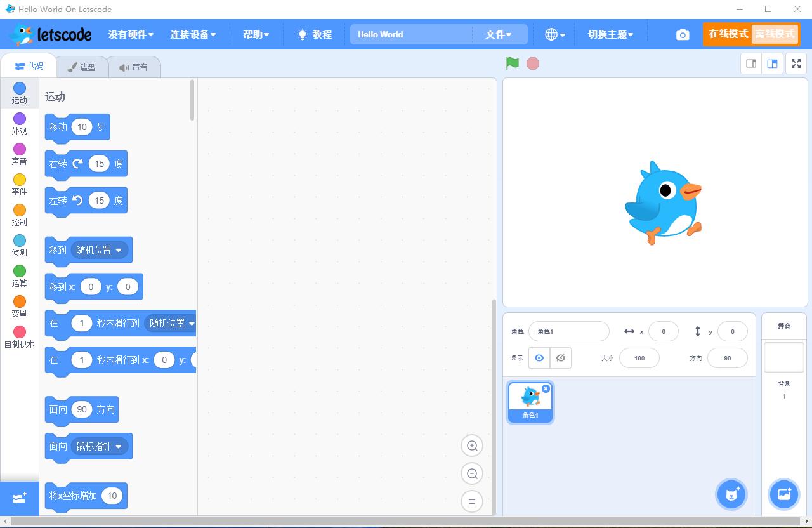Viewport: 812px width, 528px height.
Task: Click the green flag to run project
Action: tap(512, 63)
